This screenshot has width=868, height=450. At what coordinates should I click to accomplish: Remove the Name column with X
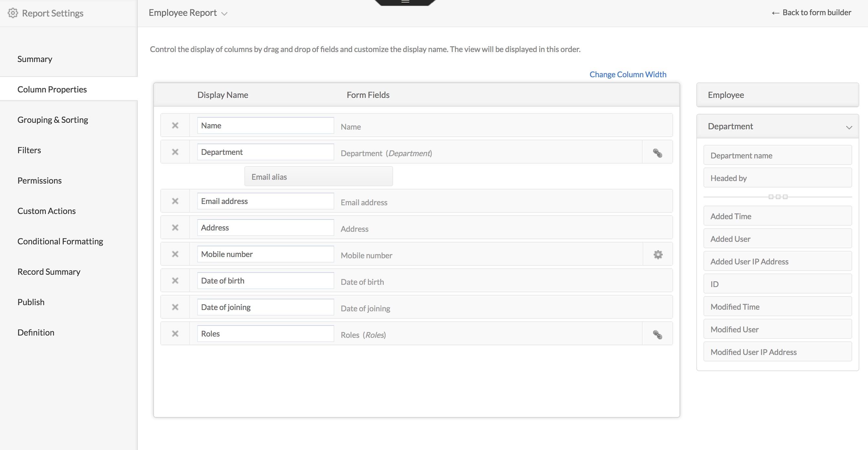175,125
